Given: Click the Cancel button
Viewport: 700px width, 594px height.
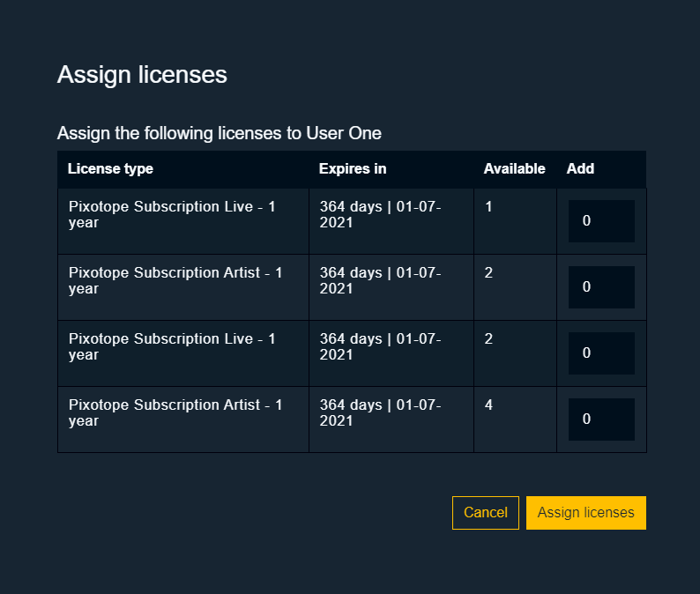Looking at the screenshot, I should (x=485, y=513).
